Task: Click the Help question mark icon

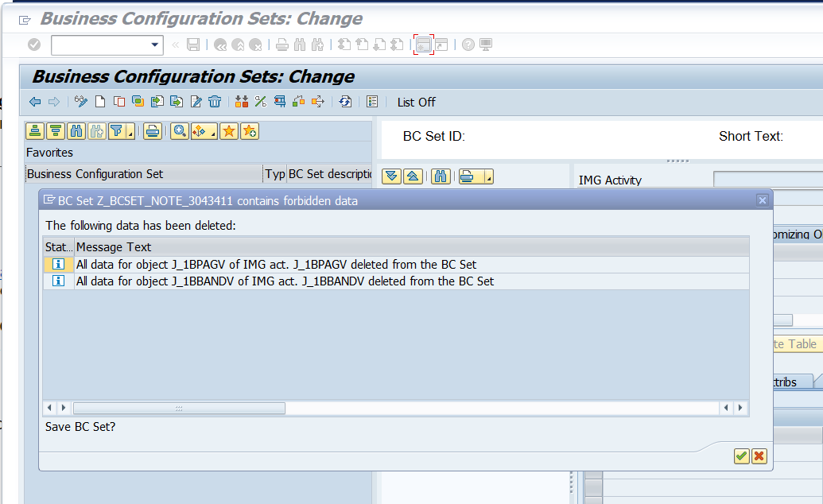Action: (468, 45)
